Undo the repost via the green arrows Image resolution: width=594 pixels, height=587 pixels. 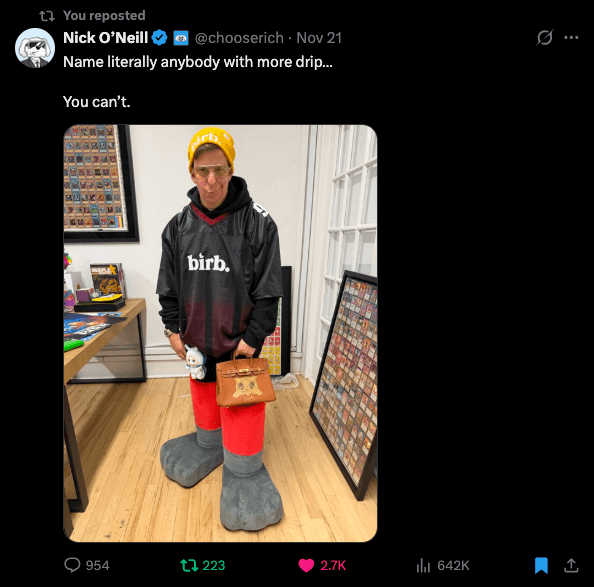pos(189,565)
